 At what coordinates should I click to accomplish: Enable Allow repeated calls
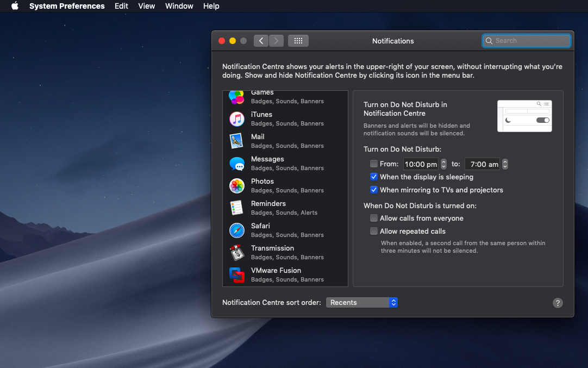click(x=373, y=231)
